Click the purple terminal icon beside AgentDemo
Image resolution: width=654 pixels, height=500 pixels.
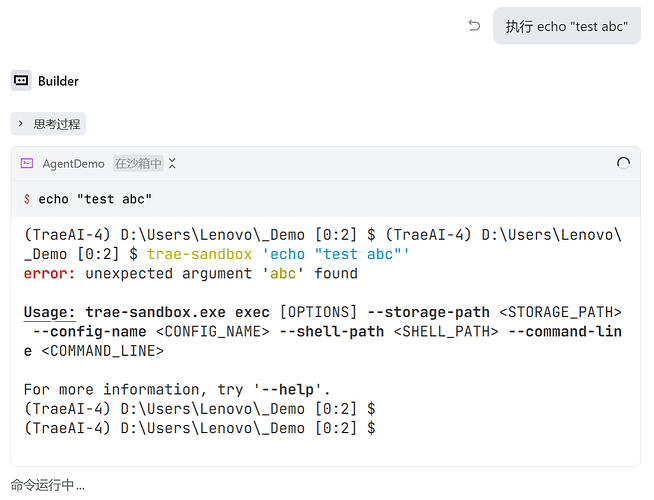(x=27, y=163)
